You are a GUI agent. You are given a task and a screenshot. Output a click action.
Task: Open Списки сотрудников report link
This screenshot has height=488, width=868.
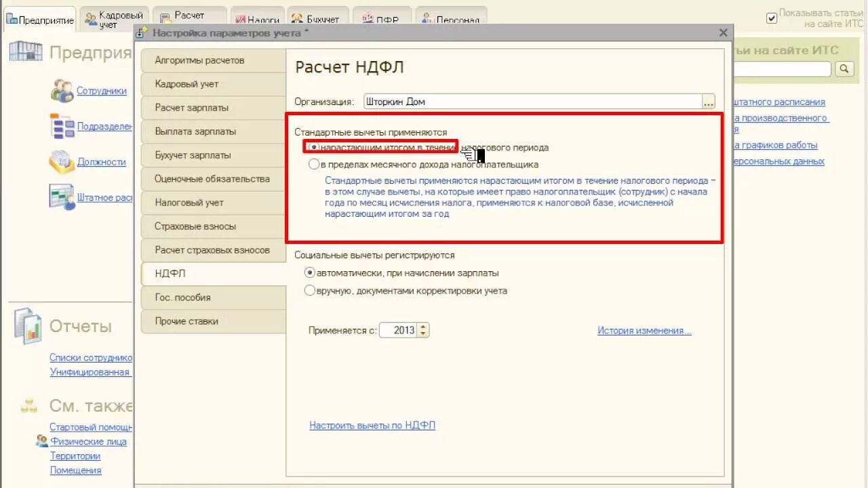tap(91, 358)
